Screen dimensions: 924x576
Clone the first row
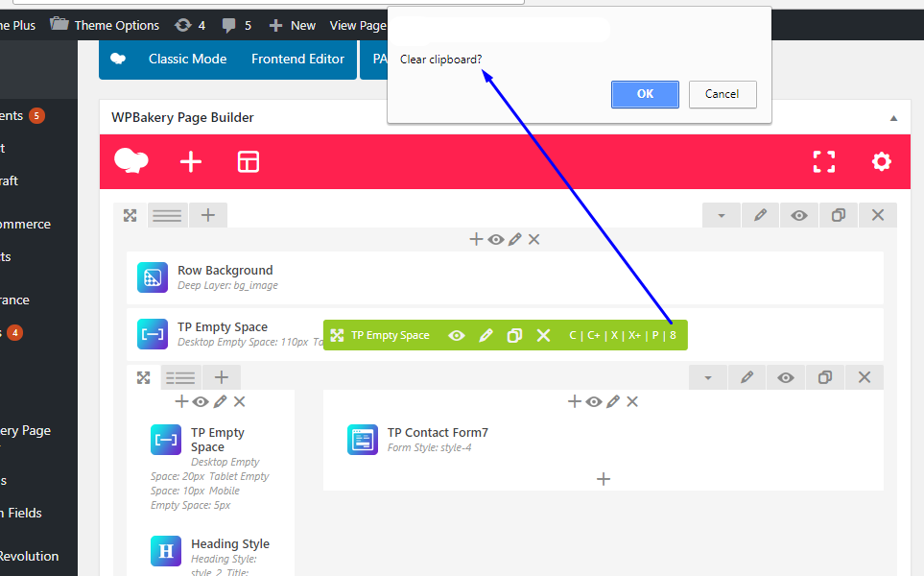coord(838,215)
